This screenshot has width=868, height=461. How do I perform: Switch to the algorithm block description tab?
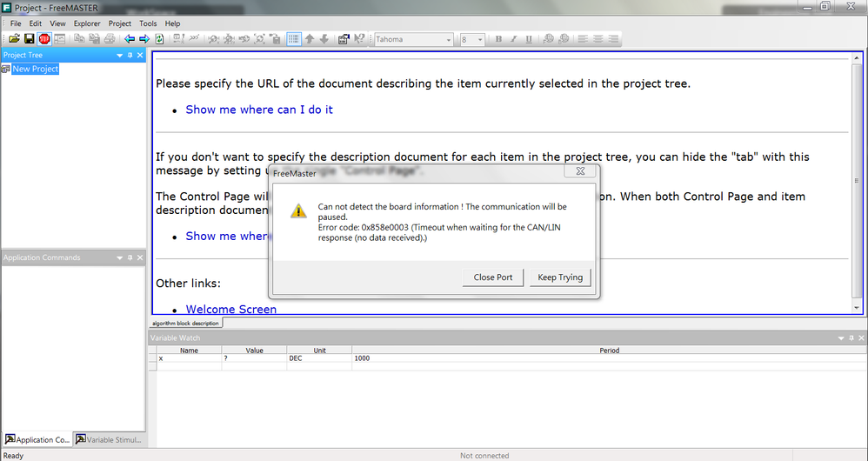click(x=185, y=323)
